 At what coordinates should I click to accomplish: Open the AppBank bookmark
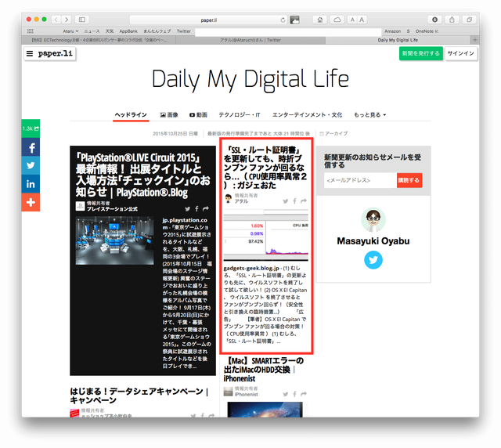tap(128, 31)
